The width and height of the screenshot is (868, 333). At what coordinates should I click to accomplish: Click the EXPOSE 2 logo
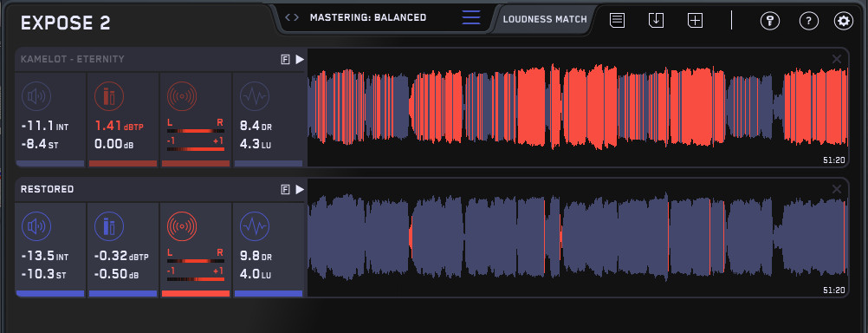pos(65,23)
